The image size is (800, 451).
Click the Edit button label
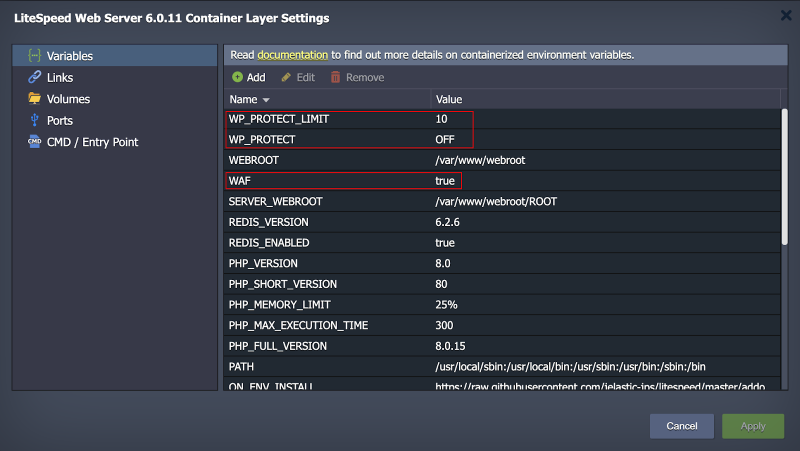[306, 78]
